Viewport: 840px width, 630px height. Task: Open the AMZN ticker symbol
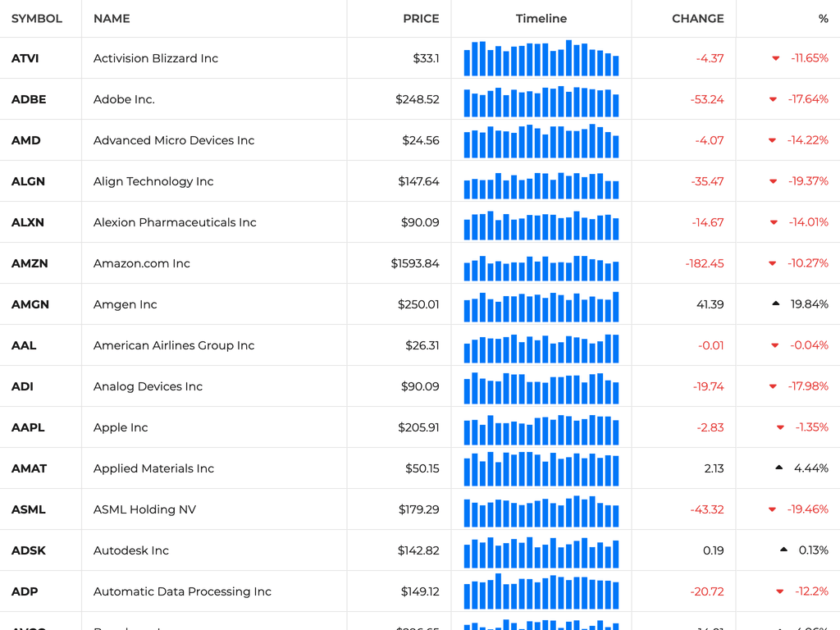tap(30, 263)
